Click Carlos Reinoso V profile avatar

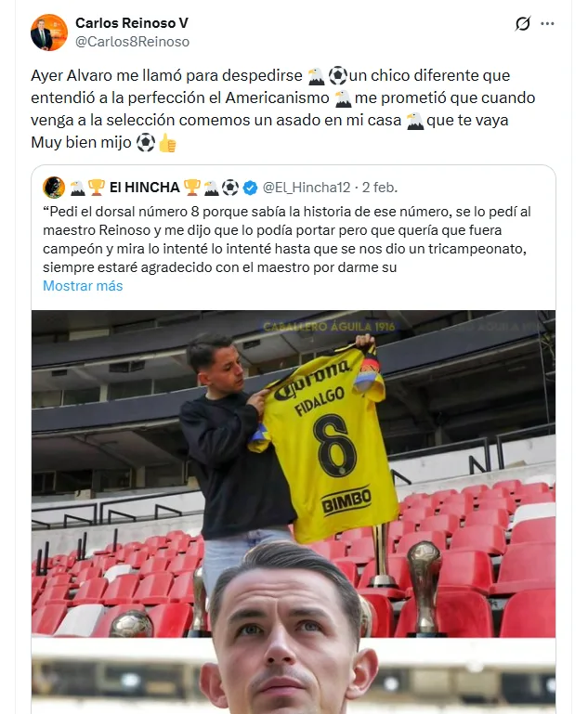click(x=49, y=32)
